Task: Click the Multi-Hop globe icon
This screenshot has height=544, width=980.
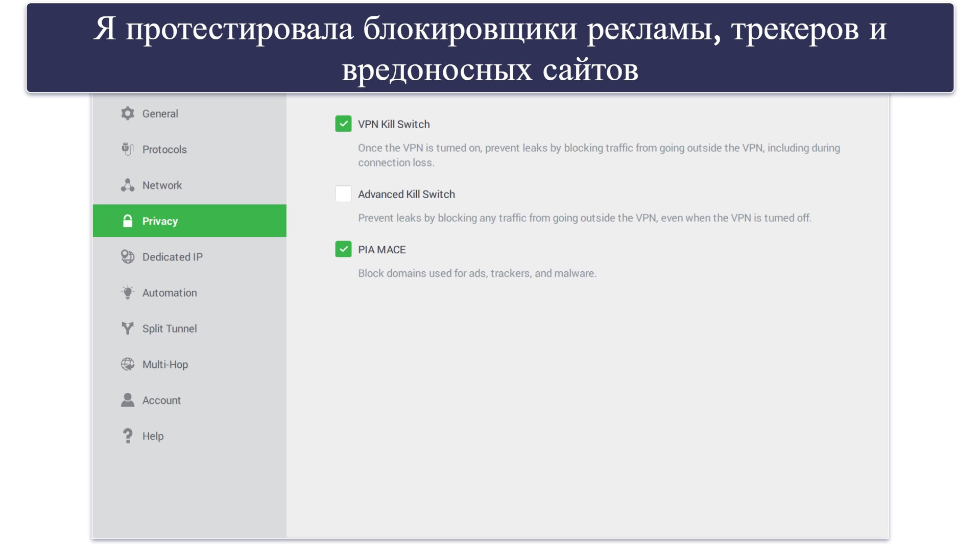Action: (128, 364)
